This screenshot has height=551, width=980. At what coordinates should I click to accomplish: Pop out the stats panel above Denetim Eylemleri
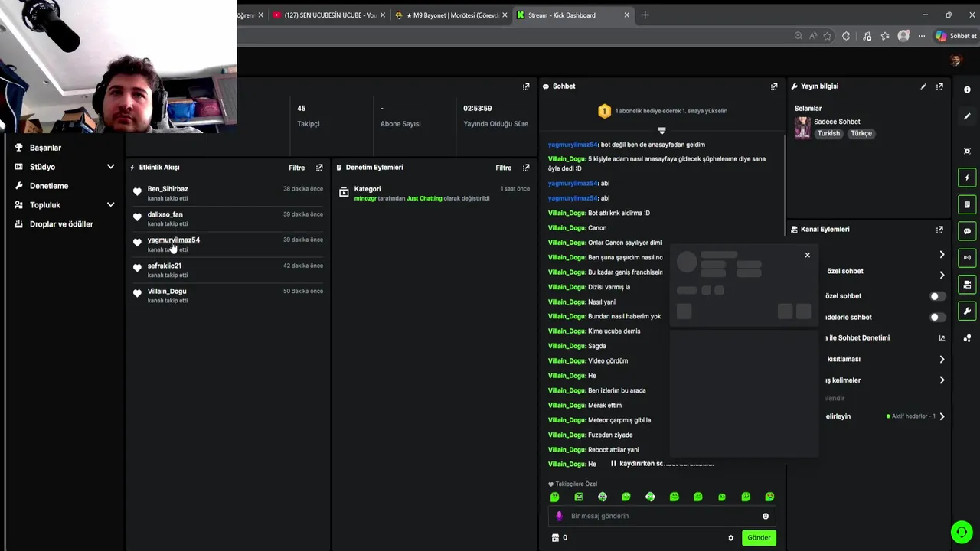pyautogui.click(x=526, y=86)
